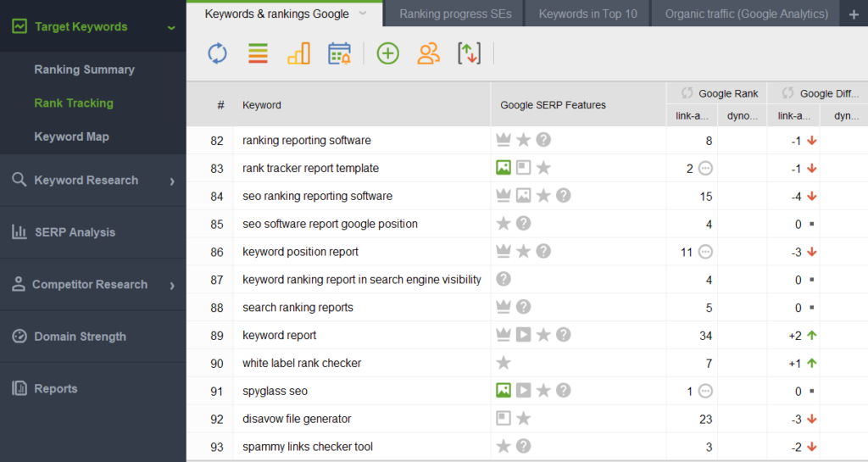Click the bracketed up-down arrows icon
Image resolution: width=868 pixels, height=462 pixels.
(x=469, y=54)
